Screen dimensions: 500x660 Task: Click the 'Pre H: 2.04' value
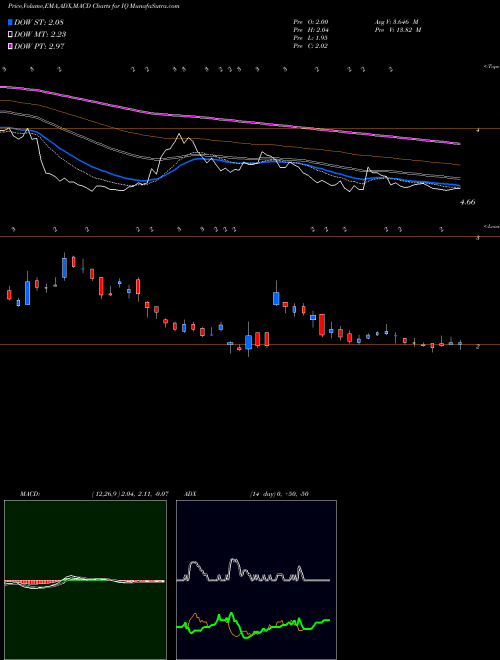pyautogui.click(x=311, y=30)
